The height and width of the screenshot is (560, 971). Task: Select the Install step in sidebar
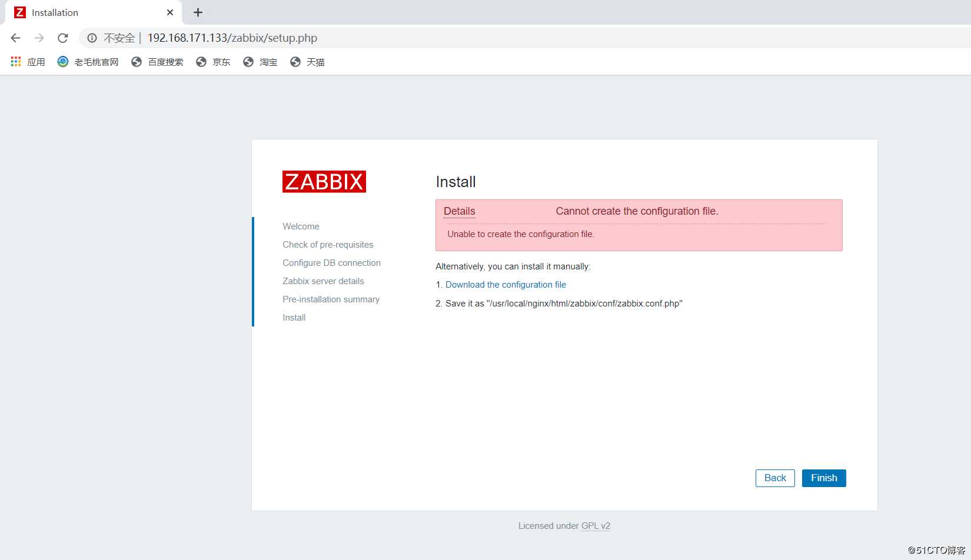294,318
